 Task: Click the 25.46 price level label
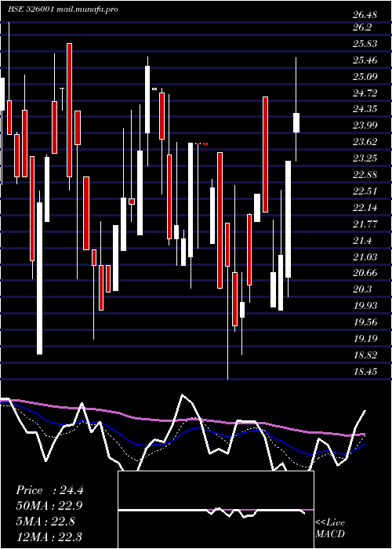[x=365, y=60]
